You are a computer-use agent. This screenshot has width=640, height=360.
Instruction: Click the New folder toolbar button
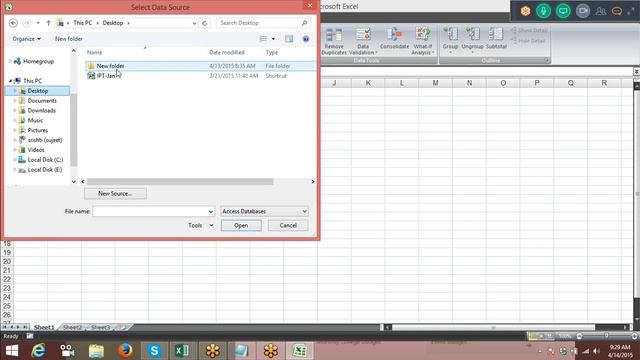pos(69,39)
